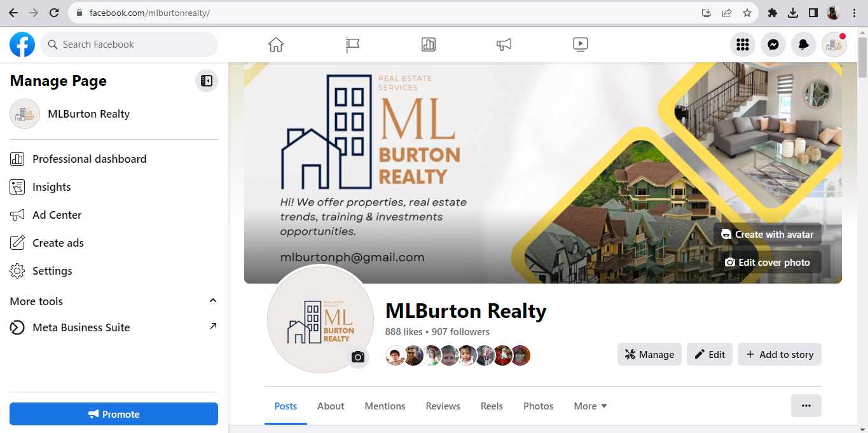Toggle the browser side panel icon

pos(813,13)
